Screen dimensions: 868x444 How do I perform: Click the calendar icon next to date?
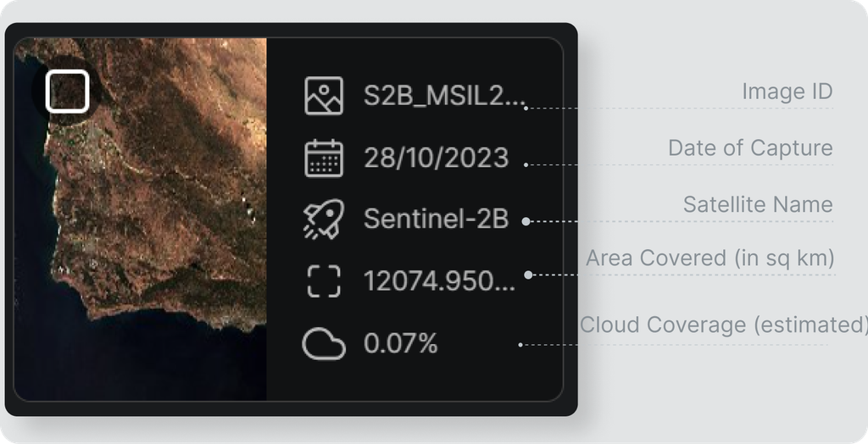coord(324,158)
